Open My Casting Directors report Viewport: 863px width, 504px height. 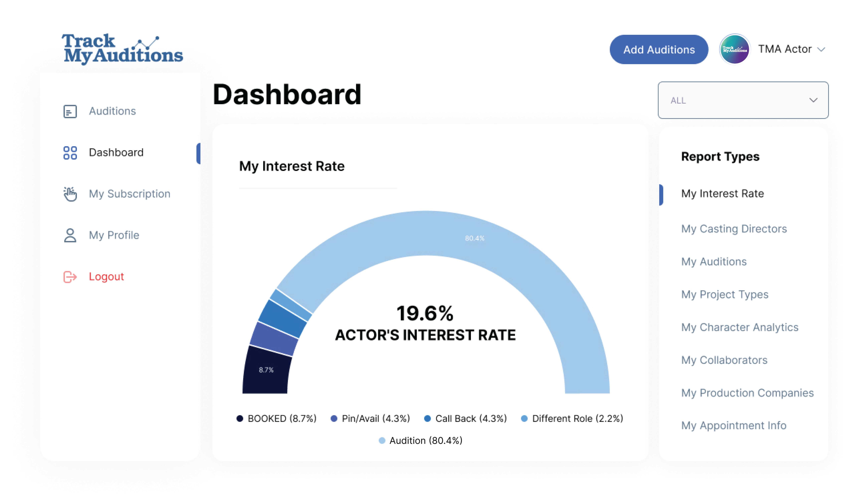point(734,229)
